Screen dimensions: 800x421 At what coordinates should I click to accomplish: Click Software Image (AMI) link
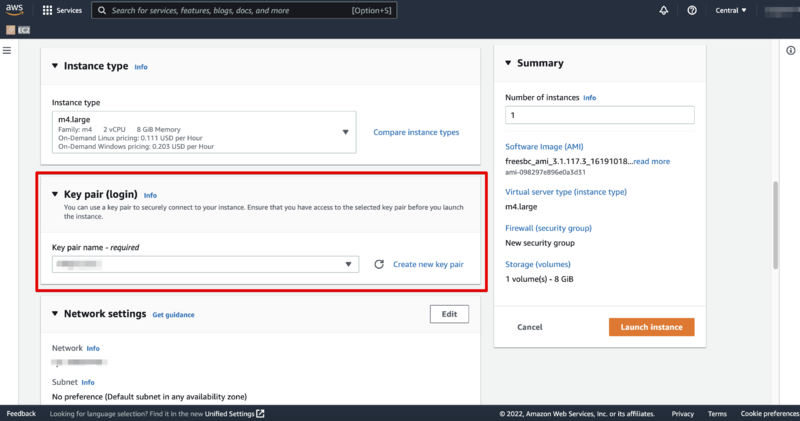tap(544, 146)
